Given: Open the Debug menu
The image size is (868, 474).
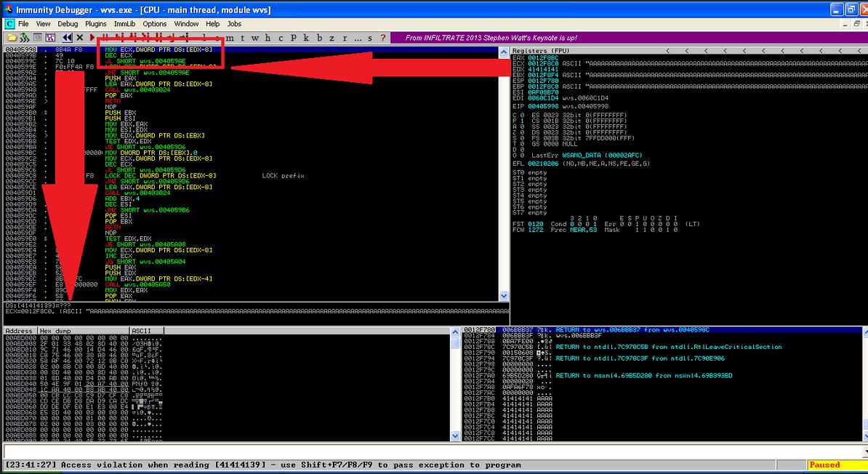Looking at the screenshot, I should [68, 23].
